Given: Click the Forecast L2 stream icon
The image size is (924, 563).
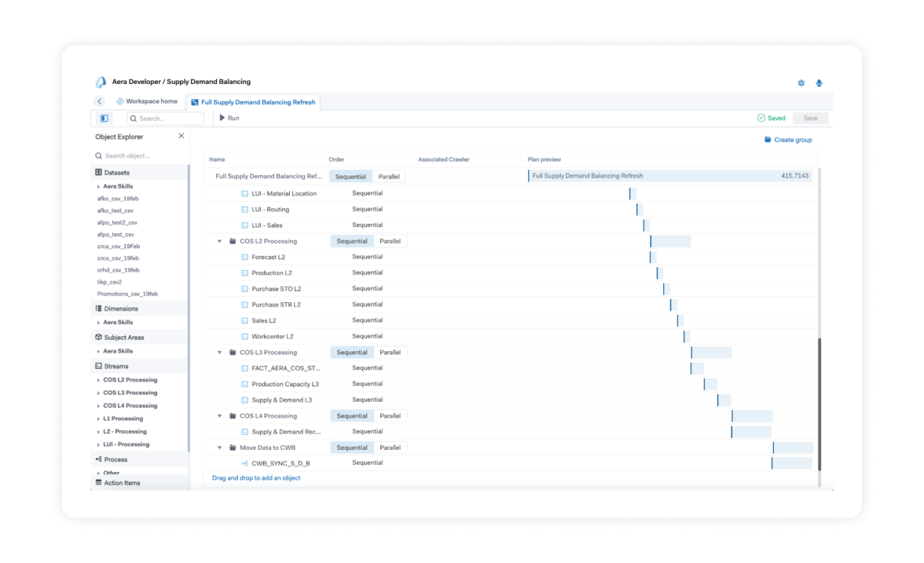Looking at the screenshot, I should pos(245,257).
